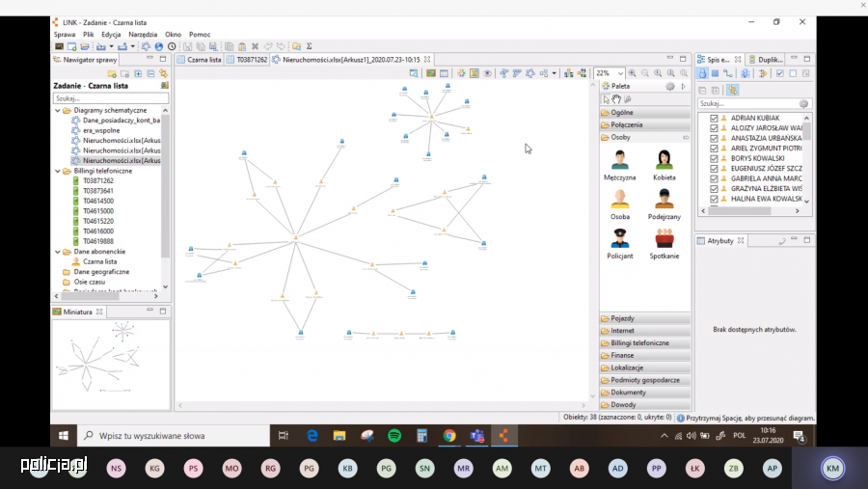Uncheck BORYS KOWALSKI checkbox
The width and height of the screenshot is (868, 489).
click(x=714, y=158)
